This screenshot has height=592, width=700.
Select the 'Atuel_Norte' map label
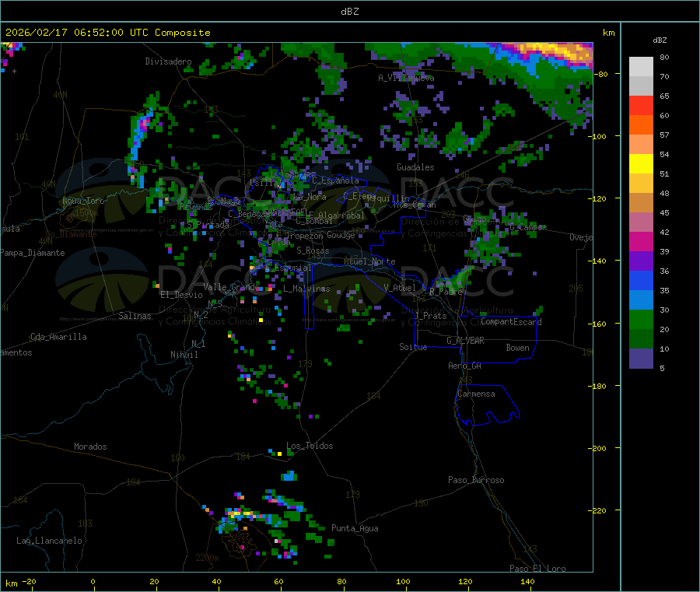pos(369,261)
